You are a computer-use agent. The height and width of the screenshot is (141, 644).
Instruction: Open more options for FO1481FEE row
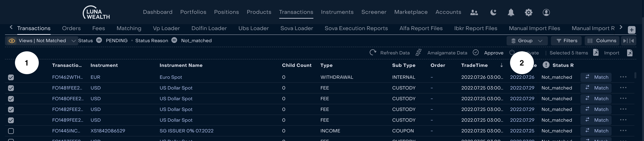[623, 88]
